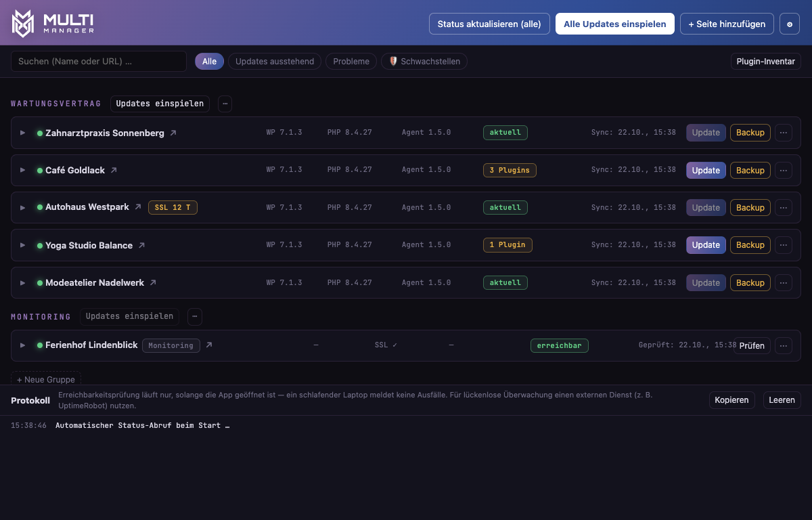
Task: Open more options for Modeatelier Nadelwerk
Action: pyautogui.click(x=784, y=283)
